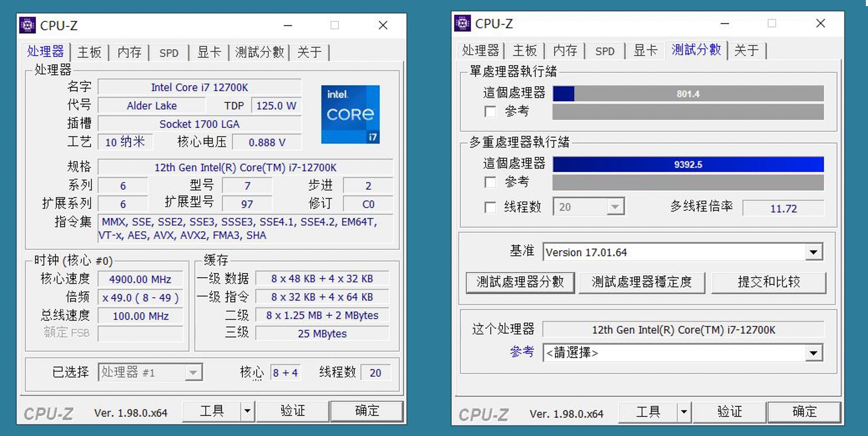Click the Intel Core i7 logo badge

[350, 114]
